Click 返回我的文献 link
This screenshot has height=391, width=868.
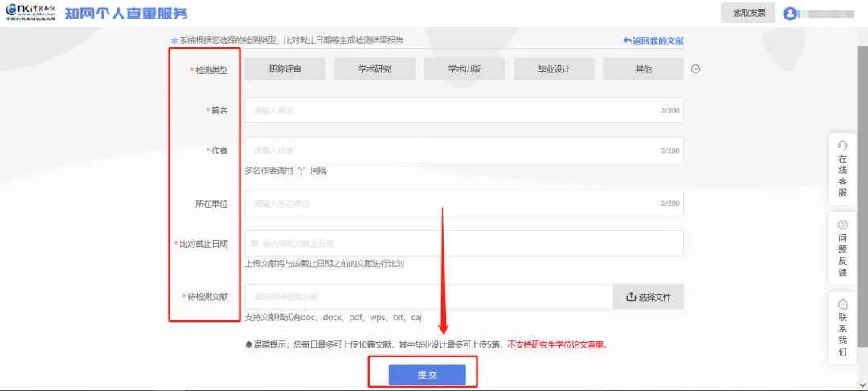click(x=653, y=41)
